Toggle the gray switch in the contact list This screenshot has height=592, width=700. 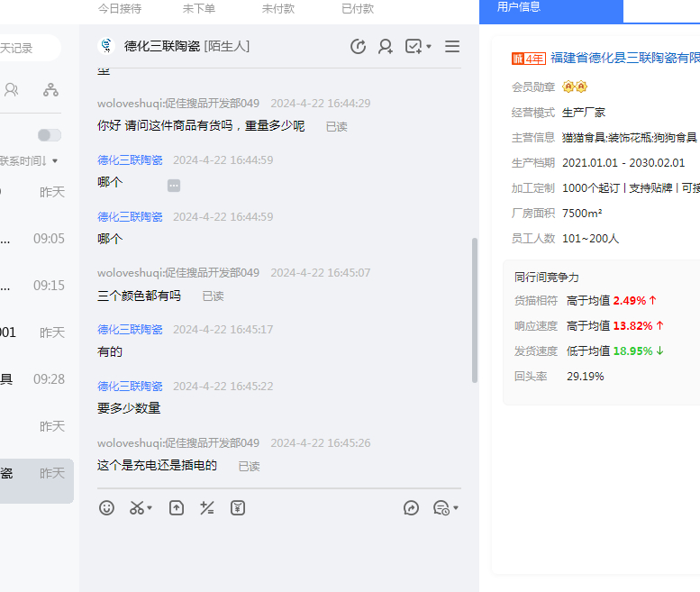coord(50,135)
